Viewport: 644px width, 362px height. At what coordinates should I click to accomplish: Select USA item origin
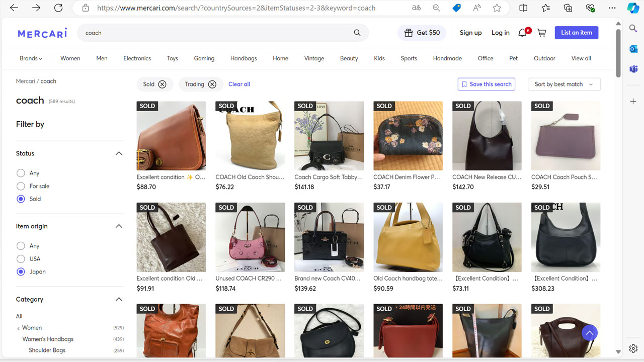(21, 259)
